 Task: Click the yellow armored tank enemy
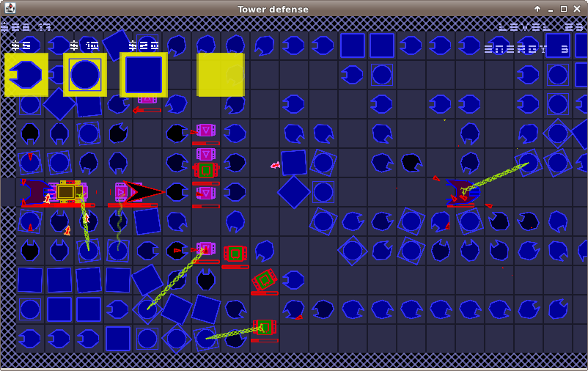coord(67,192)
